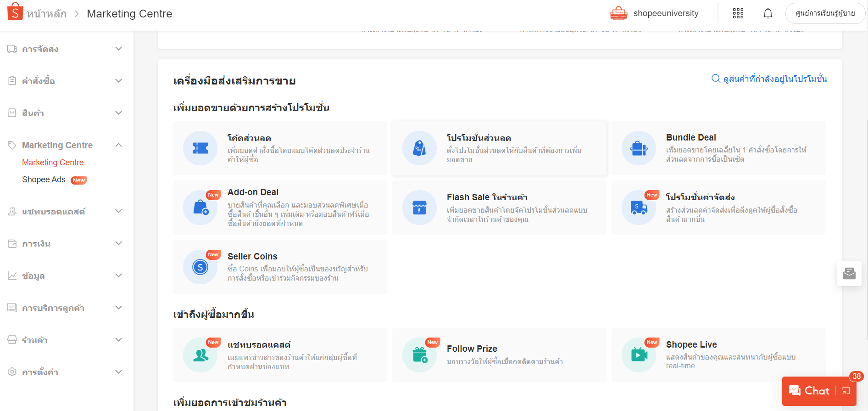Open the การตั้งค่า sidebar menu
The image size is (868, 411).
[65, 372]
